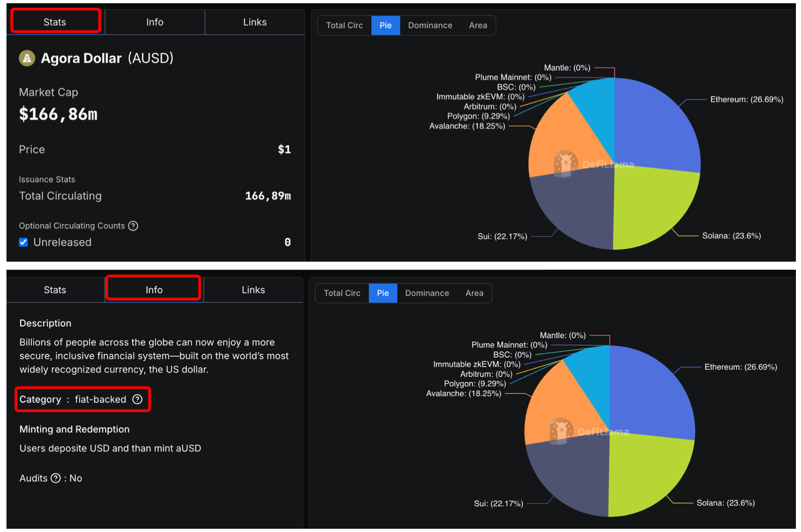This screenshot has height=532, width=801.
Task: Click the Market Cap value $166,86m
Action: (x=58, y=114)
